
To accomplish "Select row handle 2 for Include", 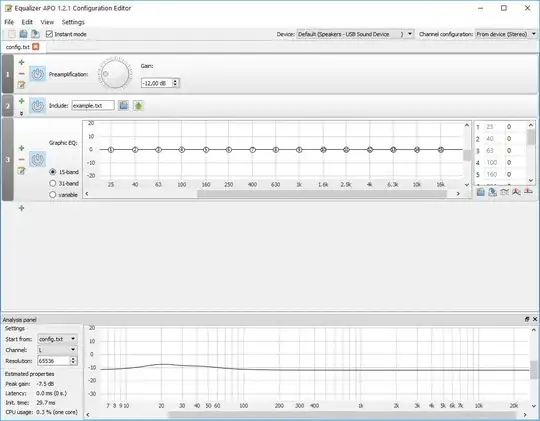I will (x=8, y=106).
